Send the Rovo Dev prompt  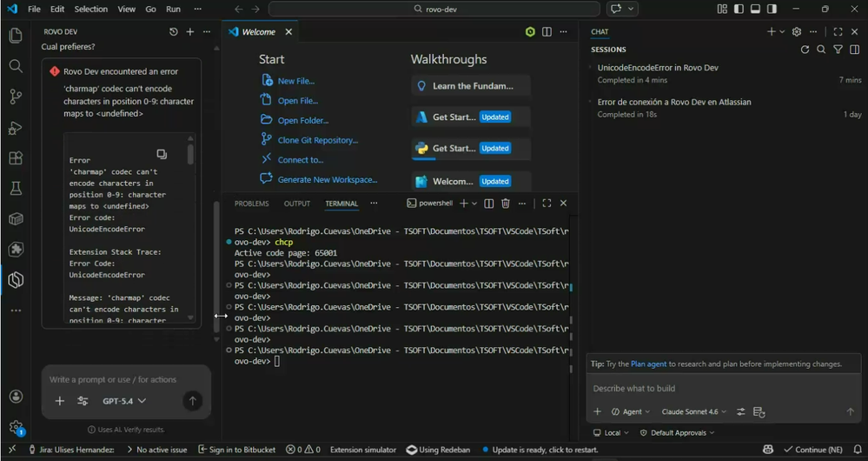192,401
